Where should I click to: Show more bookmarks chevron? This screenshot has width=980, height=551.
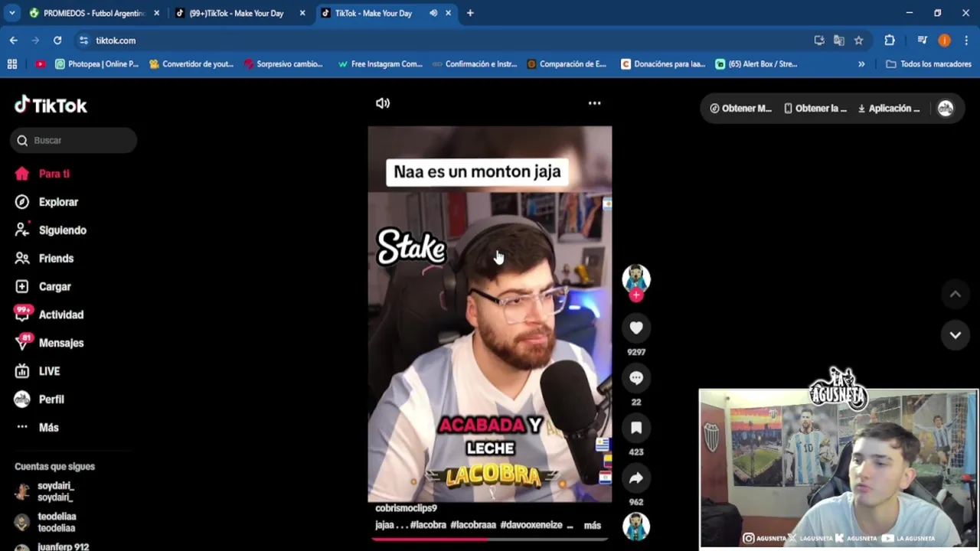861,64
